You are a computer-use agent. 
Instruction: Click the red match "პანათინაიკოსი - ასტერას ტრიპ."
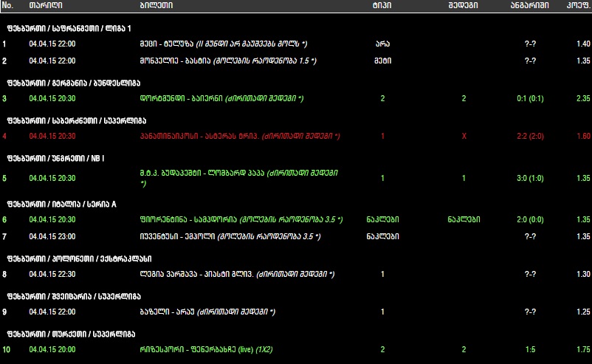[199, 137]
